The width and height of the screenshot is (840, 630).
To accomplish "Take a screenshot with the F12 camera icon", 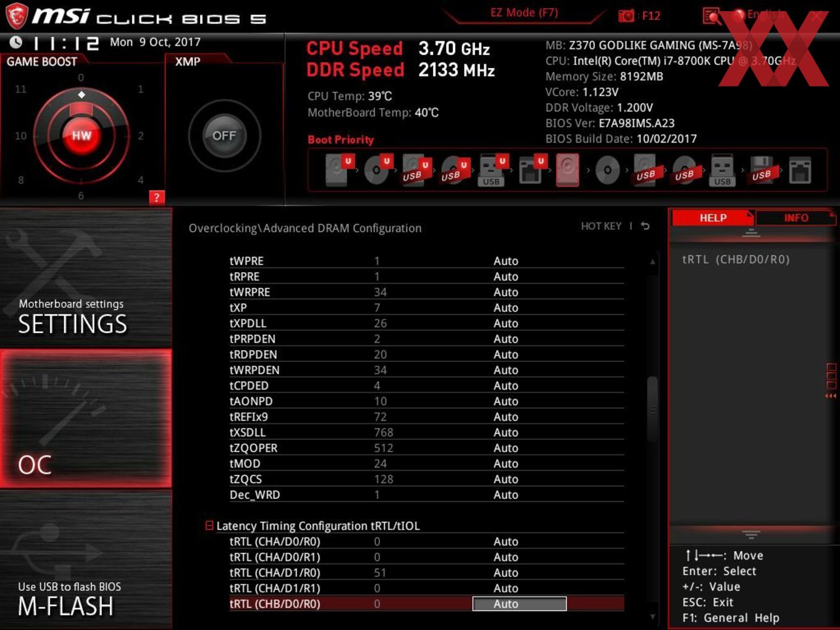I will pos(626,15).
